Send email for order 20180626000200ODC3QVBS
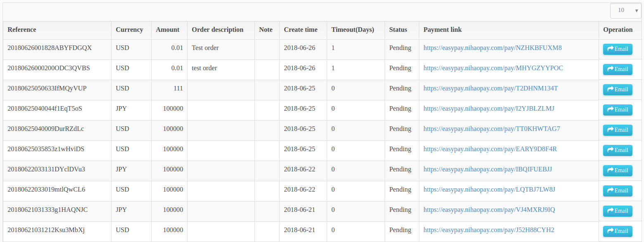 coord(618,69)
